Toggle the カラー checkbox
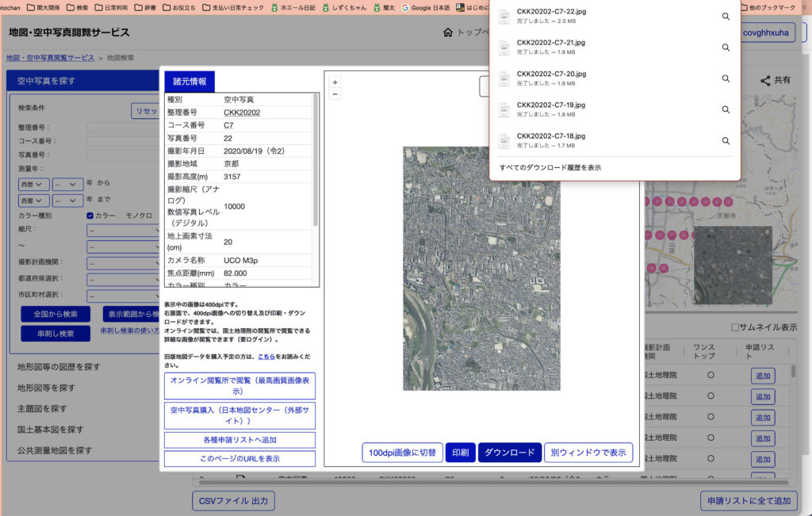812x516 pixels. click(x=90, y=216)
